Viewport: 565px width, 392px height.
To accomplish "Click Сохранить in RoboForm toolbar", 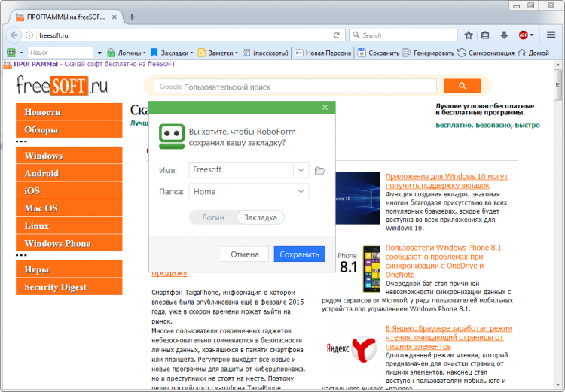I will point(379,53).
